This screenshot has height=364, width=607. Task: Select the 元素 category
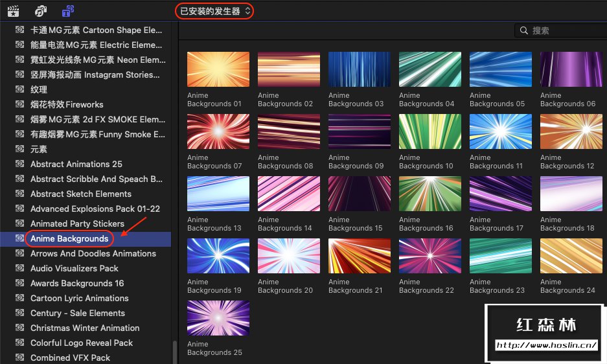86,149
